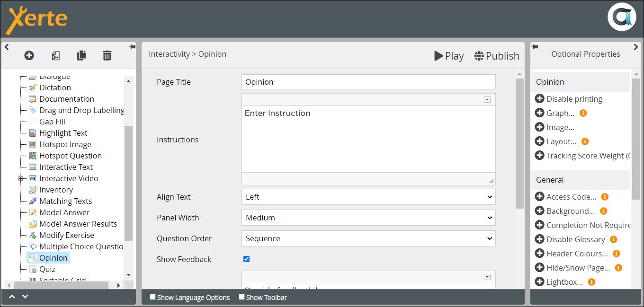Click the info icon beside Graph property

pyautogui.click(x=583, y=113)
